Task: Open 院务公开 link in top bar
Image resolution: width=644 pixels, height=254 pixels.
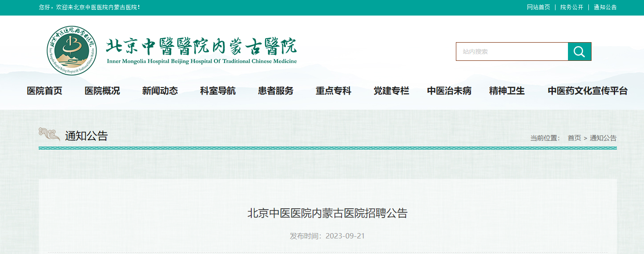Action: click(572, 7)
